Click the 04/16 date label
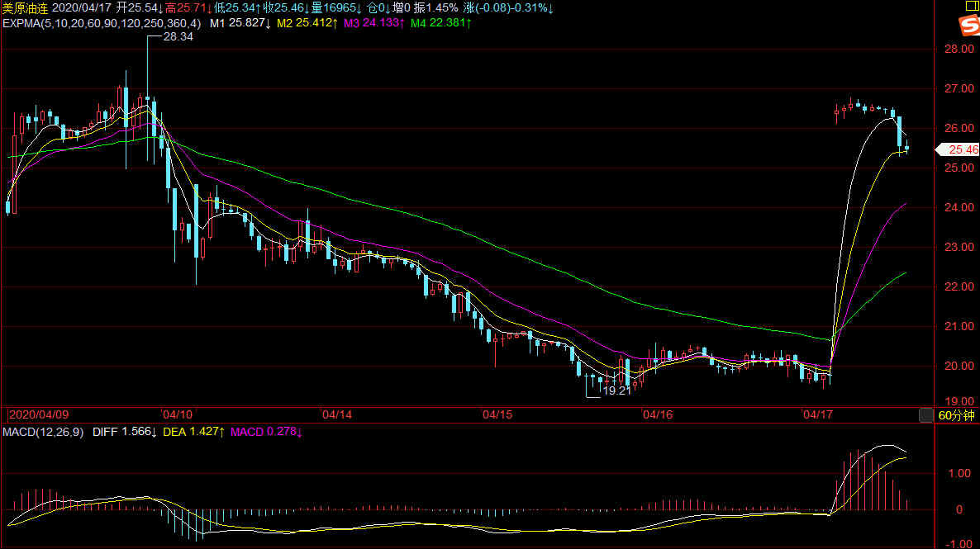The width and height of the screenshot is (980, 549). click(658, 414)
